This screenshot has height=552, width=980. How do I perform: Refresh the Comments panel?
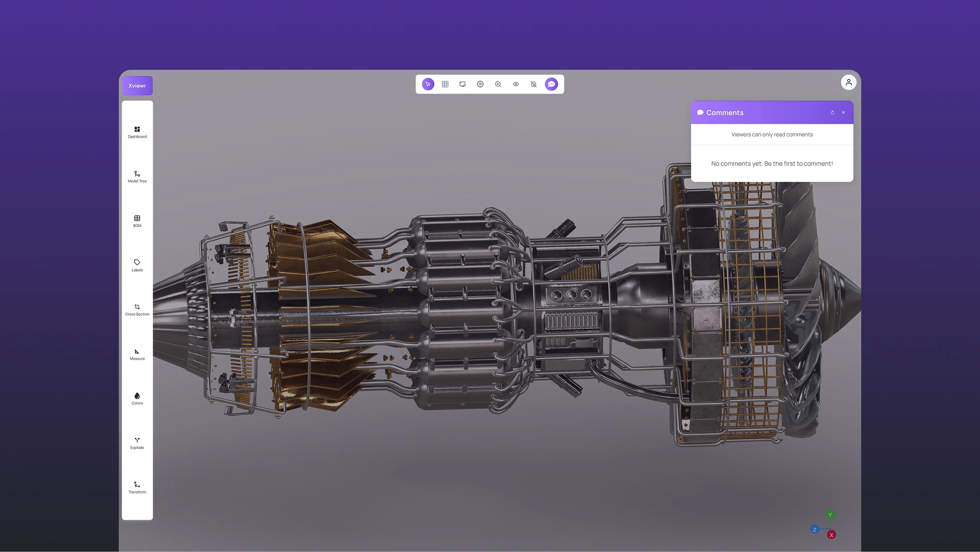click(833, 112)
